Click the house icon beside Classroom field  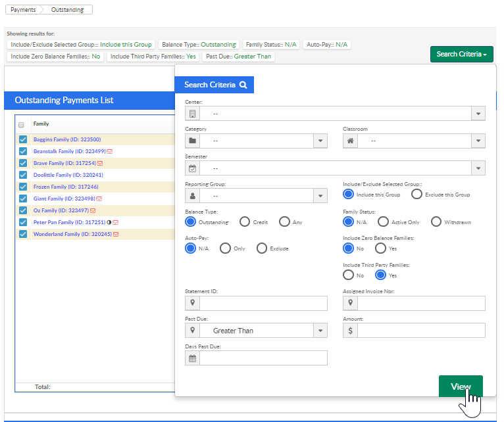pyautogui.click(x=350, y=141)
